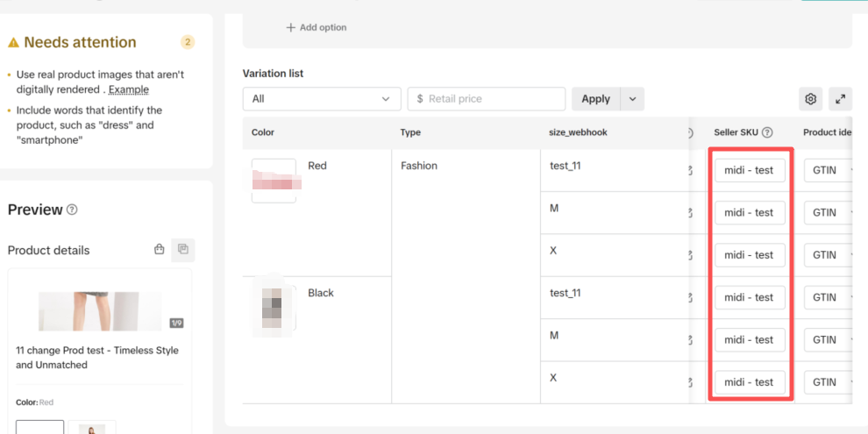Click the Seller SKU column header text
The image size is (868, 434).
[x=736, y=133]
